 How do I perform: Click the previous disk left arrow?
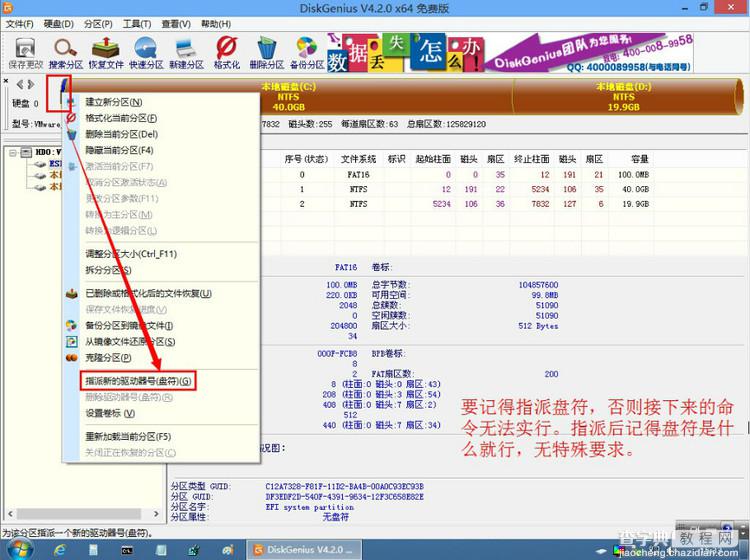click(20, 85)
